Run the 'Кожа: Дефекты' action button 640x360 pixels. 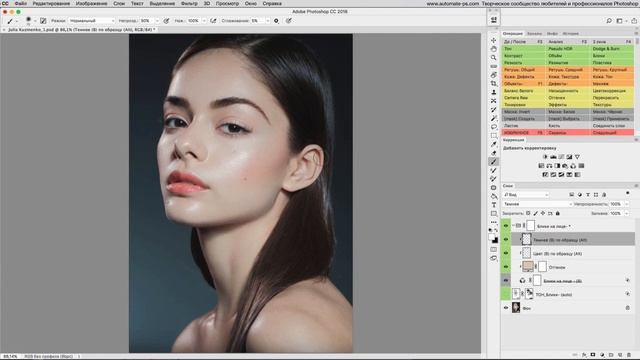point(523,77)
